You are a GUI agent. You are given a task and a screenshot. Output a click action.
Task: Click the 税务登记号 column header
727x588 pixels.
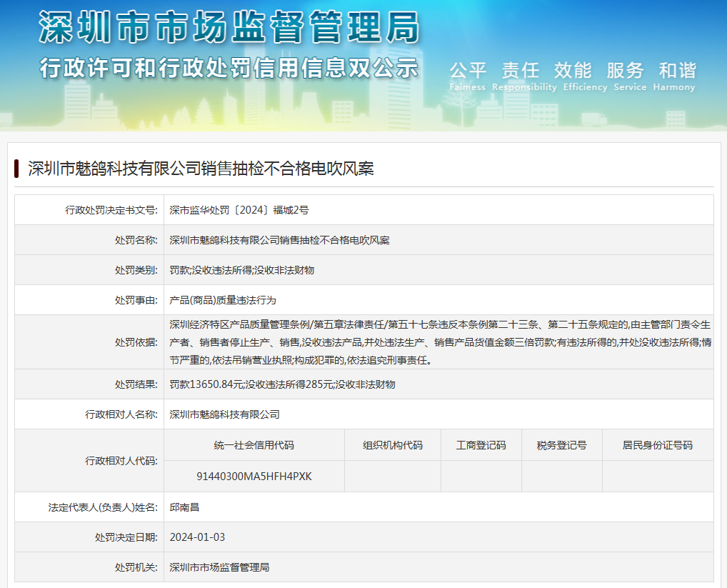click(562, 445)
